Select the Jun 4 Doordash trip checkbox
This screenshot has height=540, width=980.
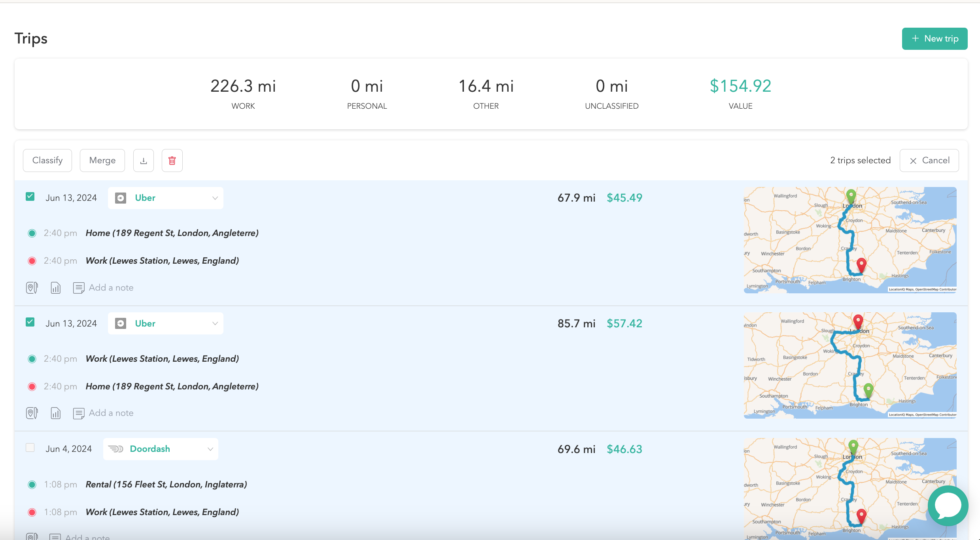tap(30, 447)
